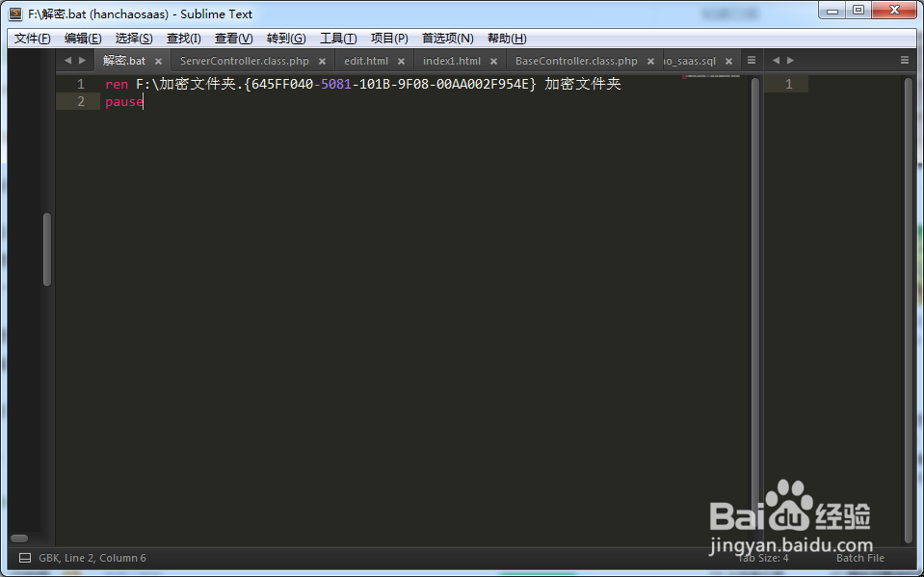Open the Tab Size: 4 selector
The image size is (924, 577).
tap(762, 557)
